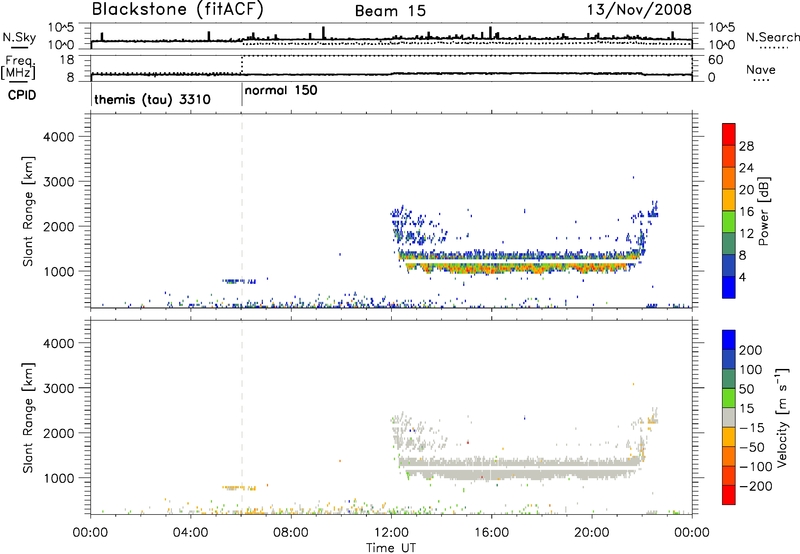
Task: Click the gray echo band in the velocity plot
Action: click(518, 466)
